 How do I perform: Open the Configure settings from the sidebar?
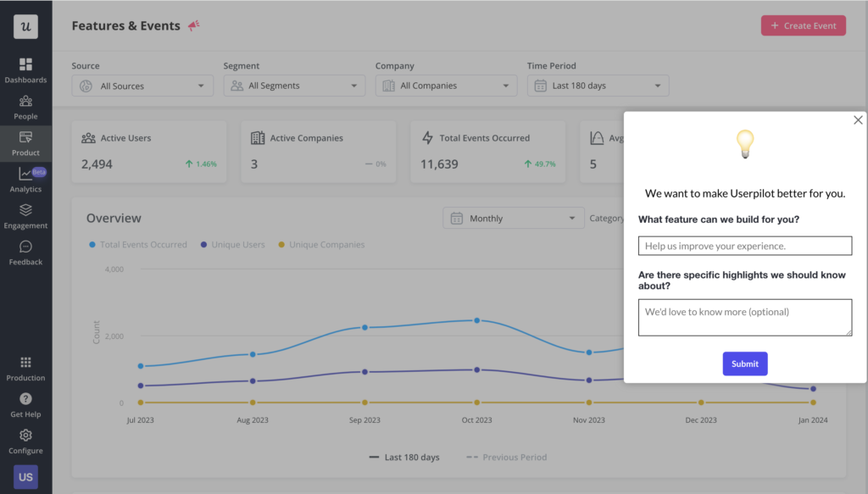[x=25, y=439]
